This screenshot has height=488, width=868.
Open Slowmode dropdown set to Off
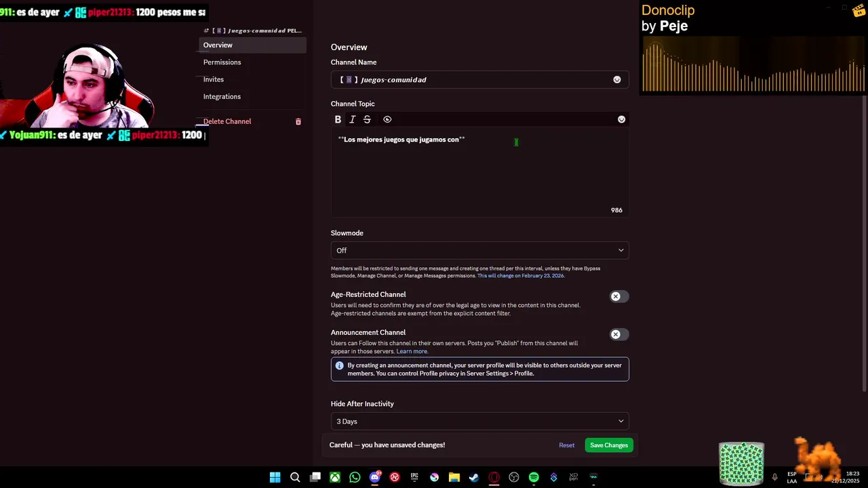(480, 250)
